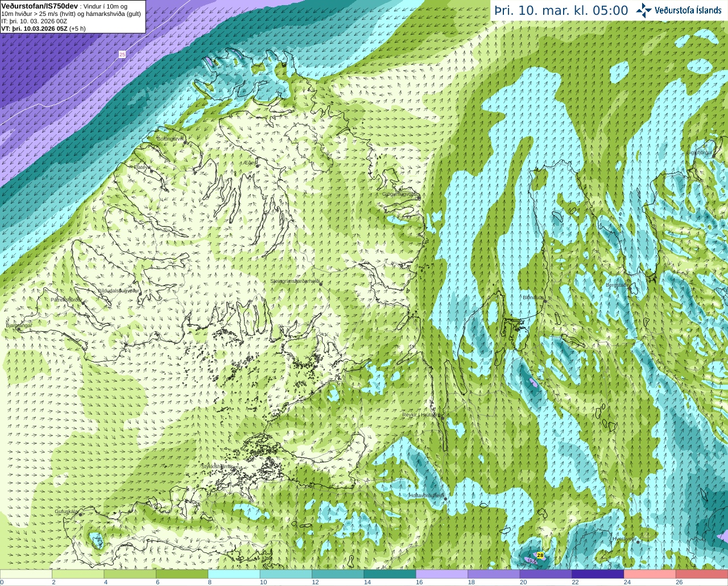The width and height of the screenshot is (728, 586).
Task: Pick the light cyan 8–10 legend swatch
Action: tap(234, 574)
